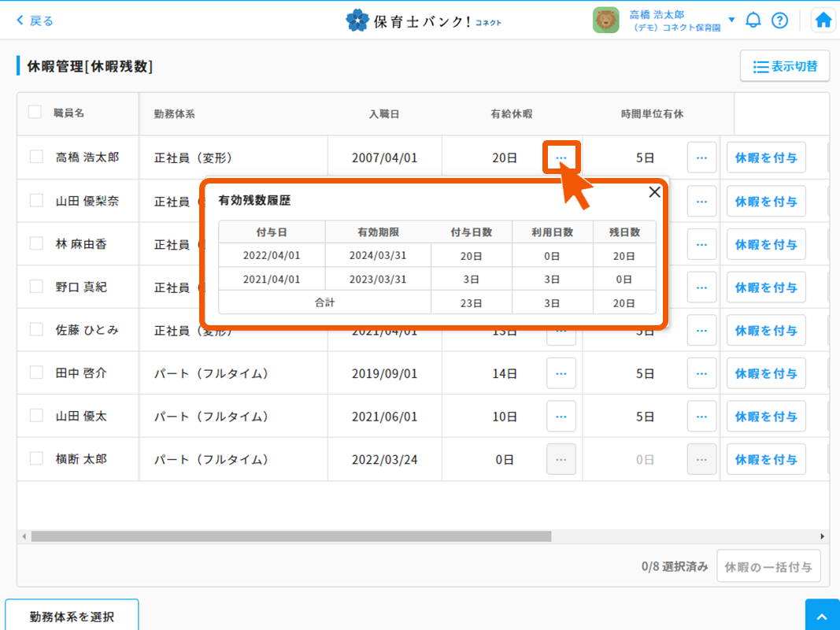Toggle the select-all checkbox in header
Viewport: 840px width, 630px height.
[x=35, y=113]
